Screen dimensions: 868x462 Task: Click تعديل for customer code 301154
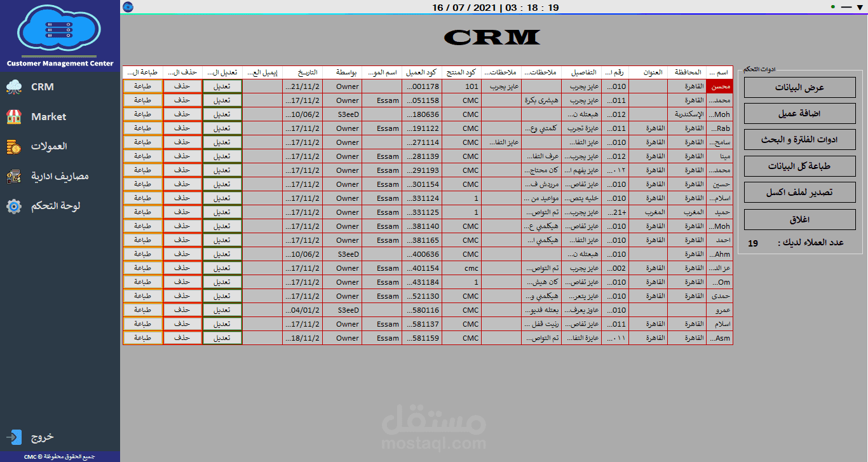[x=222, y=184]
